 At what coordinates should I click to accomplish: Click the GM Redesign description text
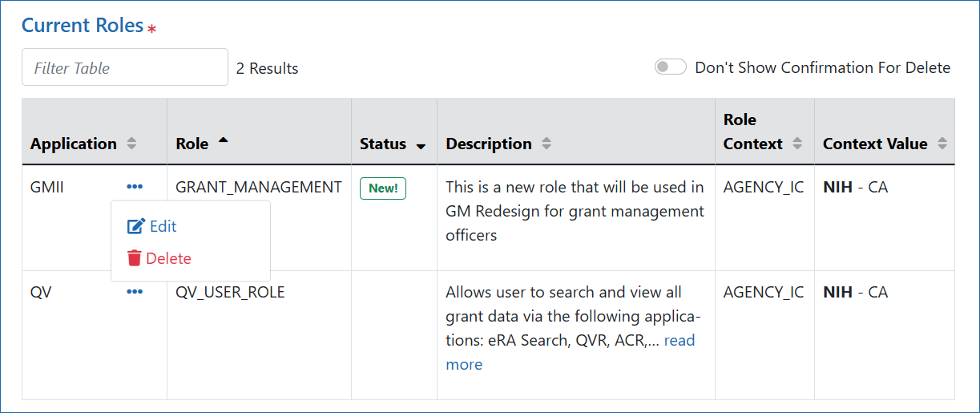point(575,211)
